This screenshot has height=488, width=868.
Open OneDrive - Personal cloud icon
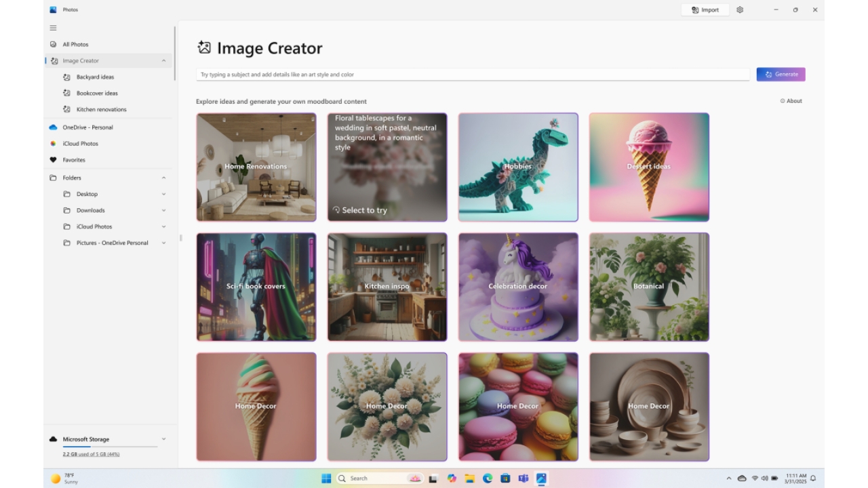pyautogui.click(x=54, y=127)
